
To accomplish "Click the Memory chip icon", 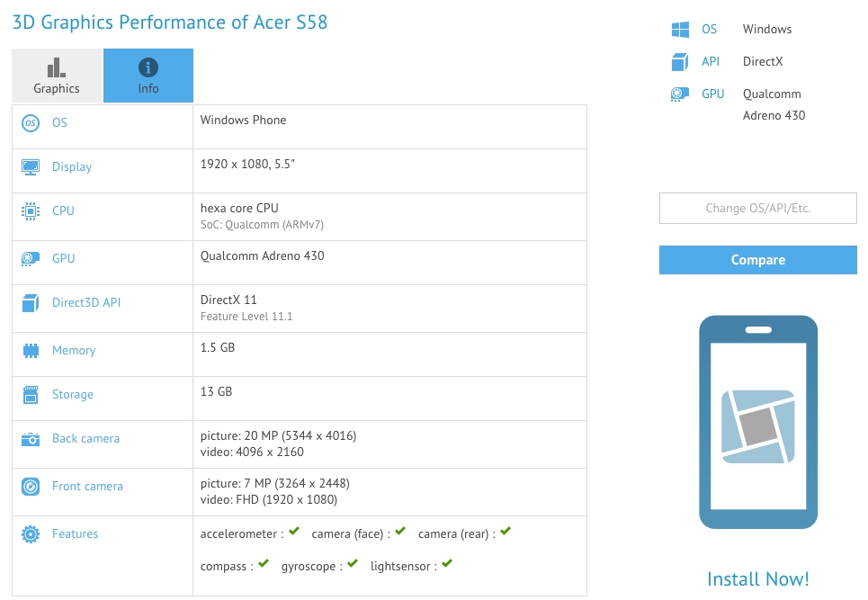I will point(31,350).
